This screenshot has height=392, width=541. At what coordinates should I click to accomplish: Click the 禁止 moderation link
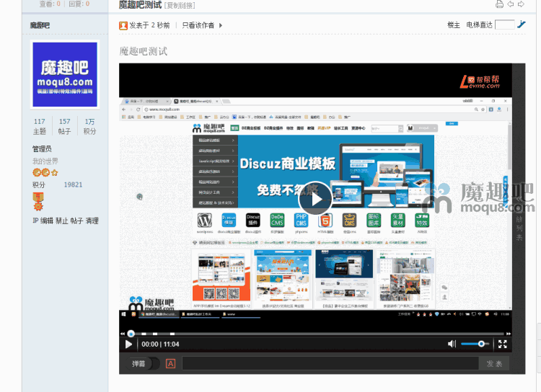[62, 220]
